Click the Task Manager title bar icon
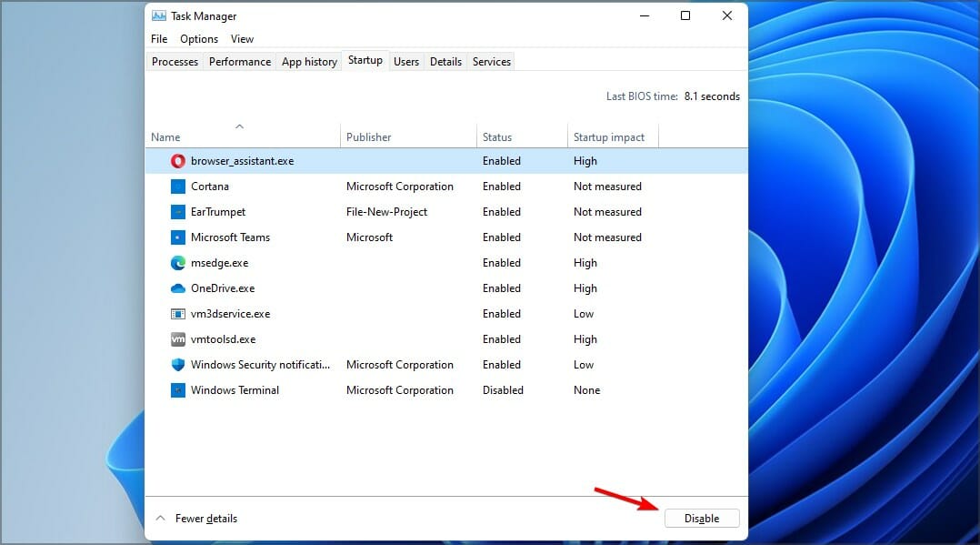Screen dimensions: 980x545 point(159,15)
